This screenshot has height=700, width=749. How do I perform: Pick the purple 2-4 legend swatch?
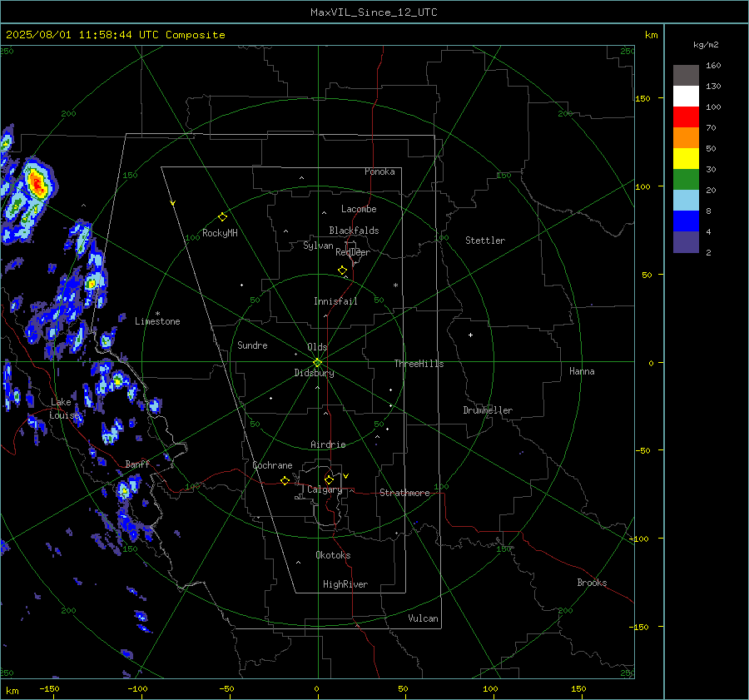tap(686, 241)
